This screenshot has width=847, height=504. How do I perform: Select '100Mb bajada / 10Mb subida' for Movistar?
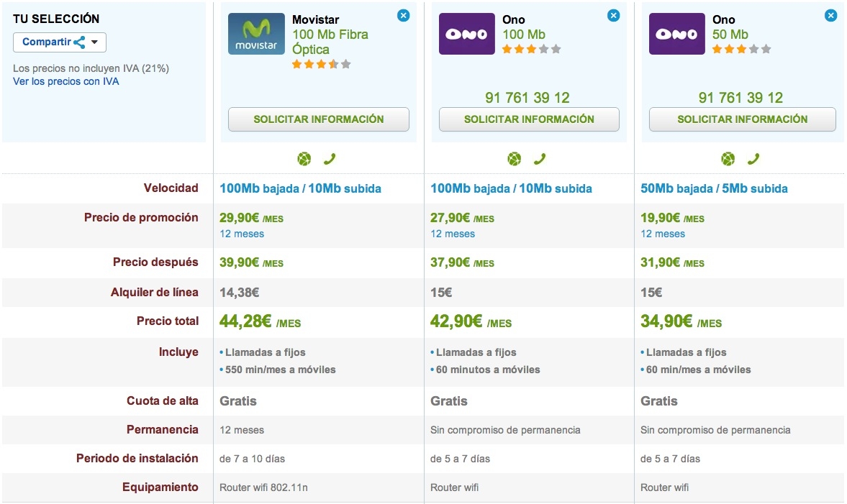(300, 188)
